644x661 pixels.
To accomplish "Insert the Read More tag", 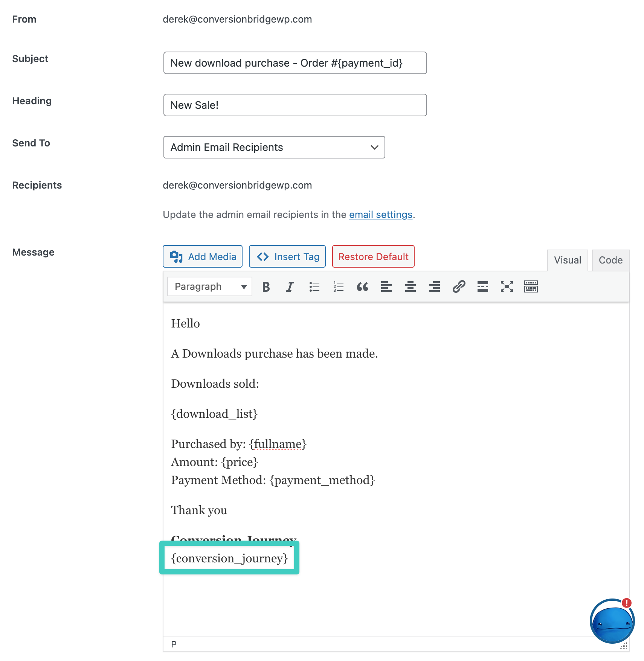I will [482, 286].
